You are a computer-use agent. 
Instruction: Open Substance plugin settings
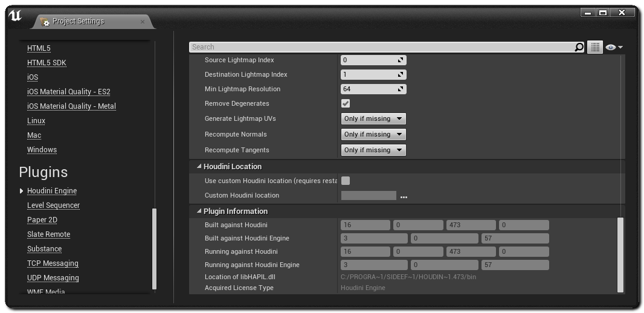click(x=44, y=249)
